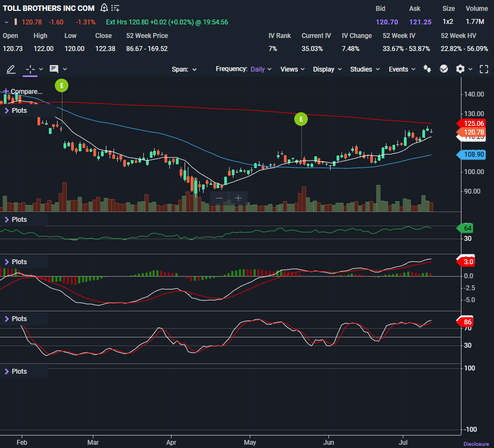Viewport: 494px width, 448px height.
Task: Click the -1.31% percent change value
Action: pyautogui.click(x=86, y=22)
